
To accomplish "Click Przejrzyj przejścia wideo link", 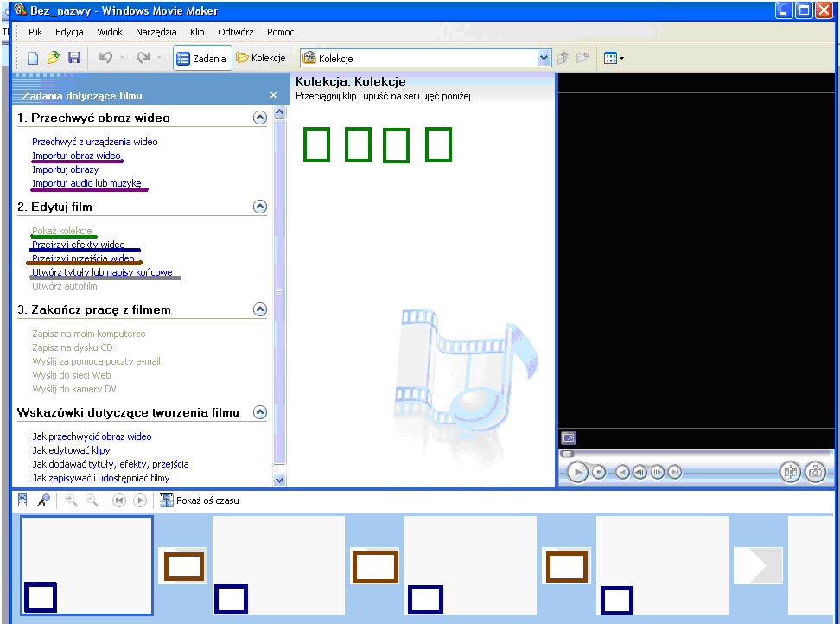I will (83, 258).
